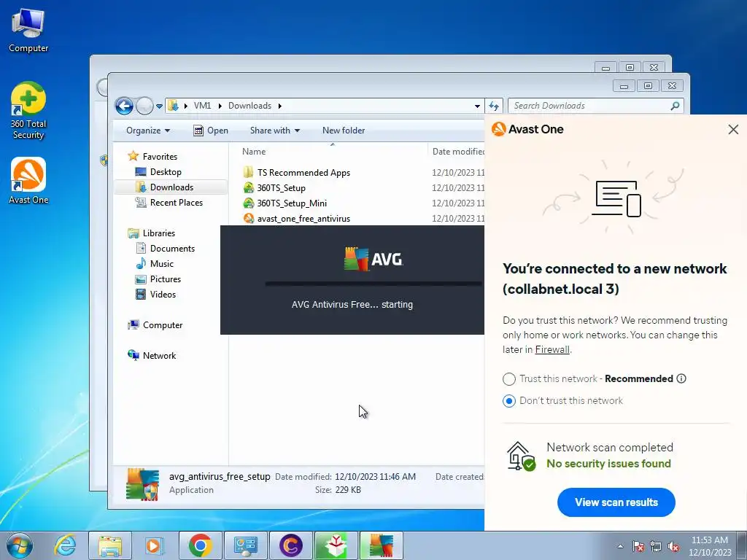Image resolution: width=747 pixels, height=560 pixels.
Task: Open recent pages dropdown beside Forward button
Action: [x=159, y=106]
